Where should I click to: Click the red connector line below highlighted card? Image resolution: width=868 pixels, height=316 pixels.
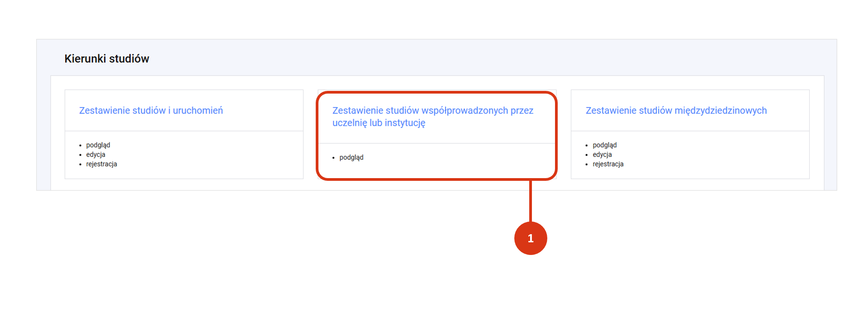click(x=531, y=201)
